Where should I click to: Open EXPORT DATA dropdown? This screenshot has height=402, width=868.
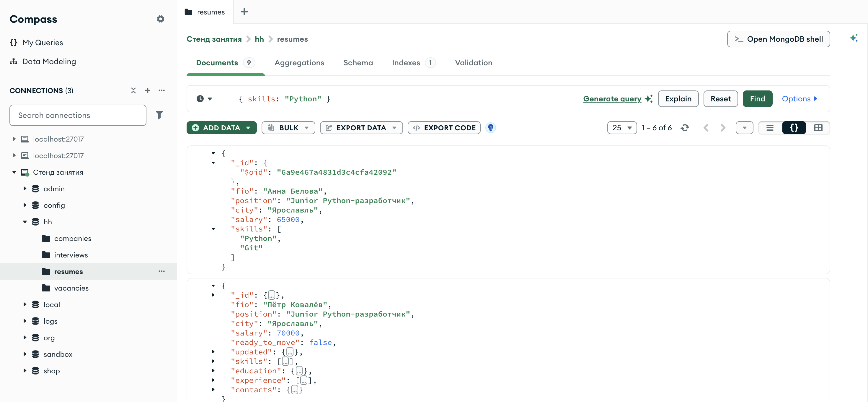pyautogui.click(x=361, y=128)
